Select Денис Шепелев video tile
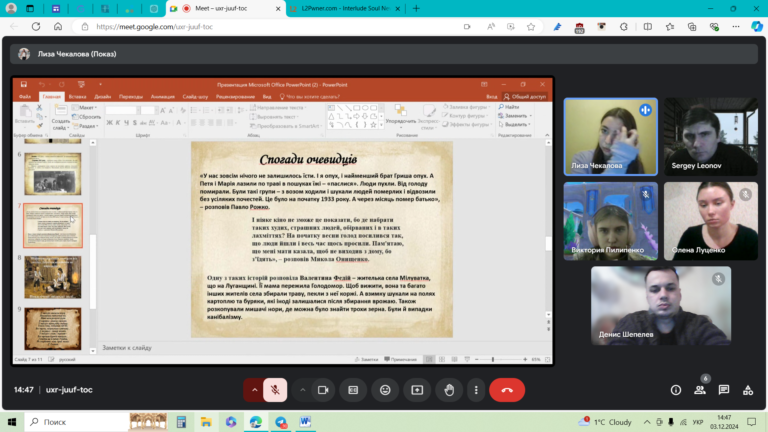The width and height of the screenshot is (768, 432). click(661, 306)
